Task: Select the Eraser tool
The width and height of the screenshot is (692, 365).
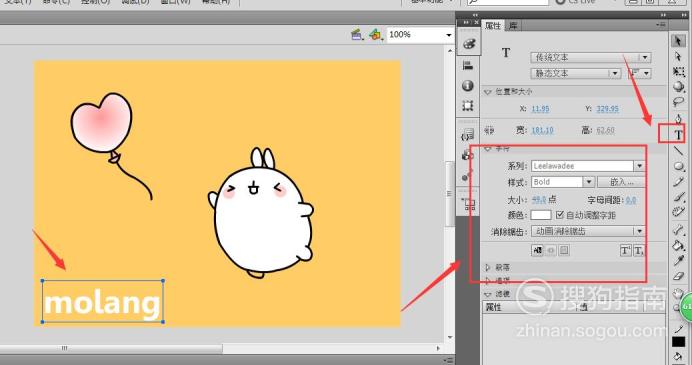Action: [x=678, y=276]
